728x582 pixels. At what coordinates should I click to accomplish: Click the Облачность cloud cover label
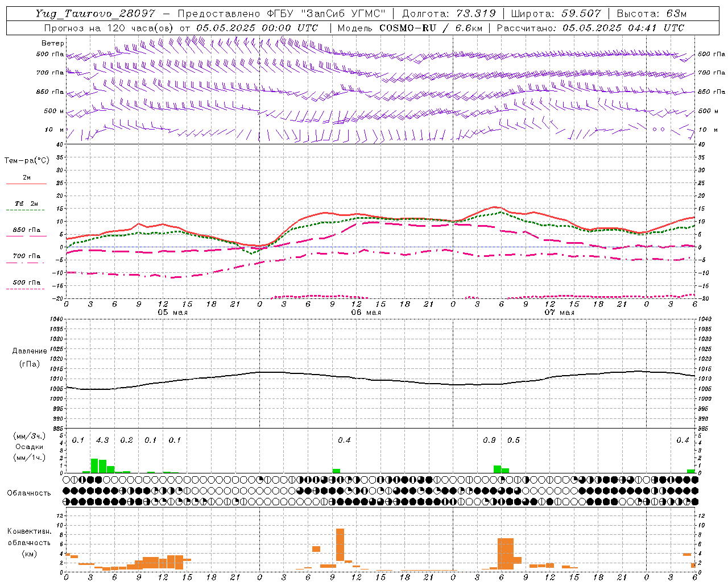point(29,493)
